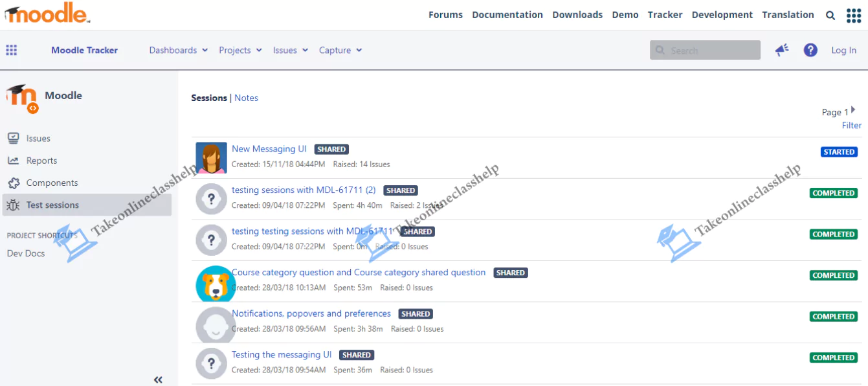Open Reports from the sidebar
This screenshot has width=868, height=386.
click(x=41, y=161)
